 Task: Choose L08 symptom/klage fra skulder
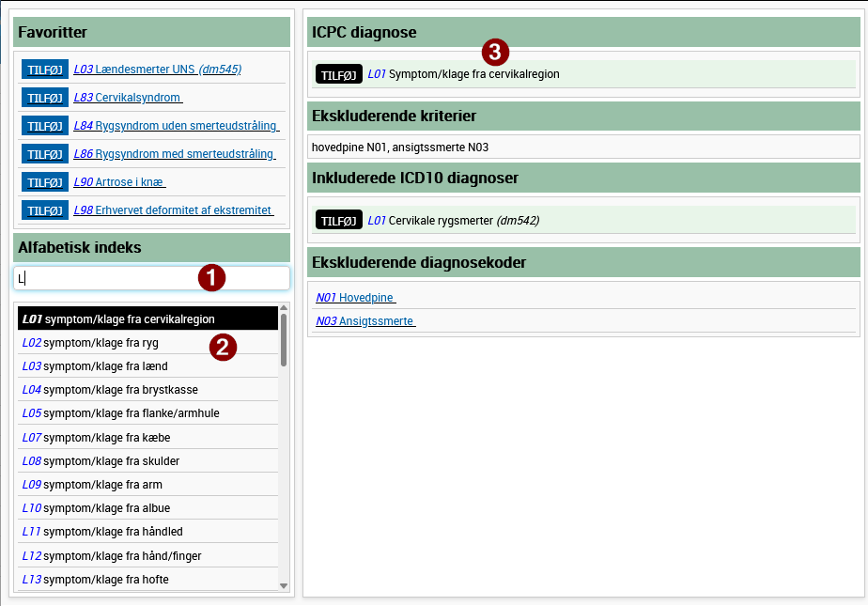point(101,461)
